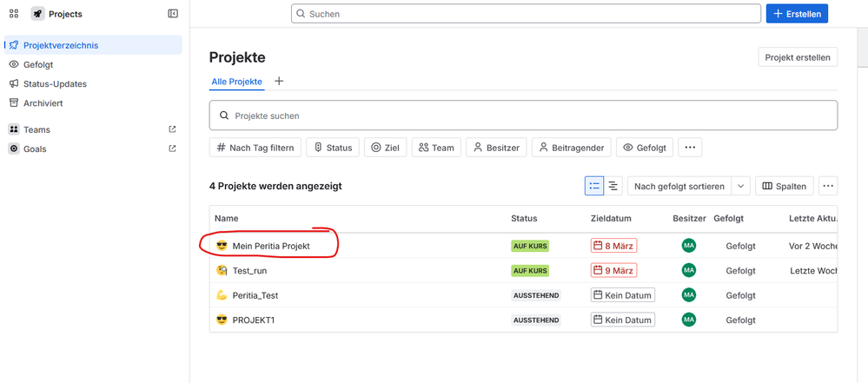Switch to list view icon
The image size is (868, 383).
tap(594, 186)
